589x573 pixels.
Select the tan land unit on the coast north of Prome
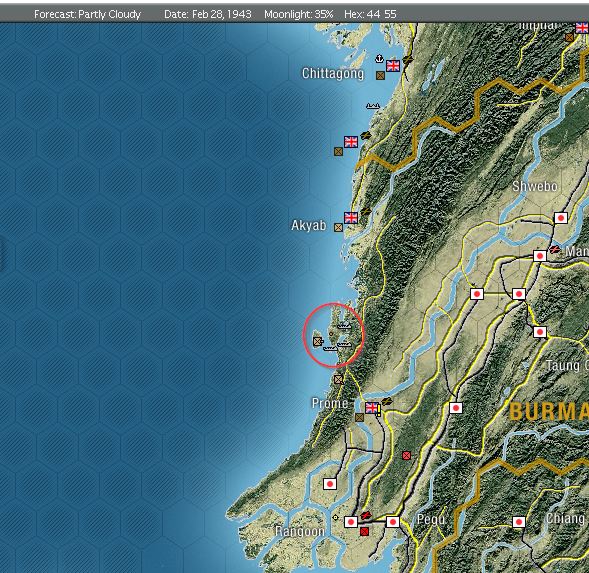(338, 379)
